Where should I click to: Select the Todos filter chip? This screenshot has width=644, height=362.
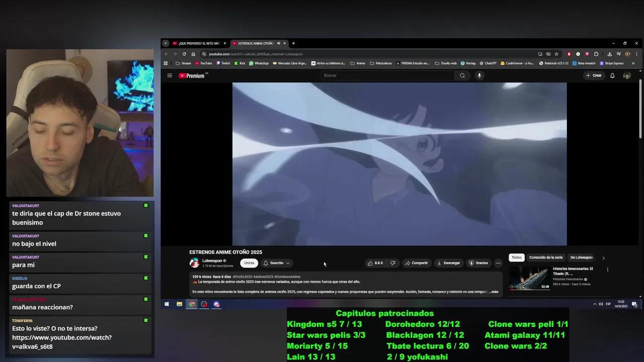pyautogui.click(x=517, y=257)
